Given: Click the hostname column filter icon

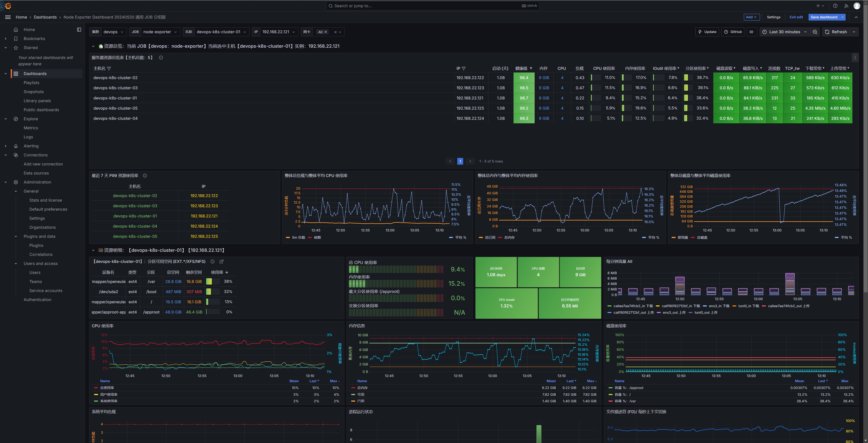Looking at the screenshot, I should click(x=109, y=68).
